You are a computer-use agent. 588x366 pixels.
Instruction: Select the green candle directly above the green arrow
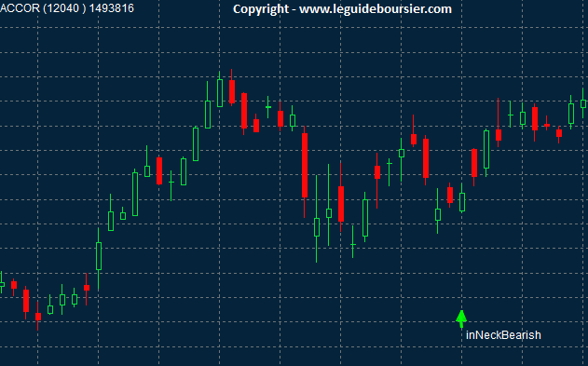[x=462, y=202]
